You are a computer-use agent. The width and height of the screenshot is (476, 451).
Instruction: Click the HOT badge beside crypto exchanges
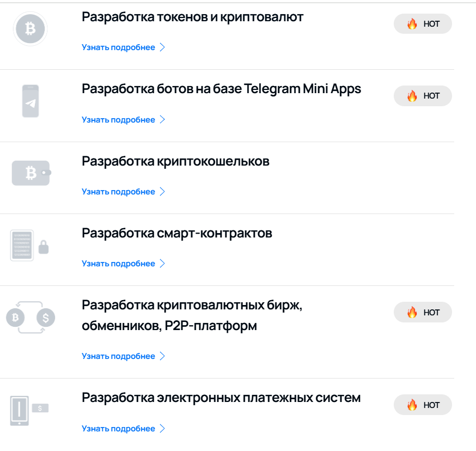click(x=423, y=313)
